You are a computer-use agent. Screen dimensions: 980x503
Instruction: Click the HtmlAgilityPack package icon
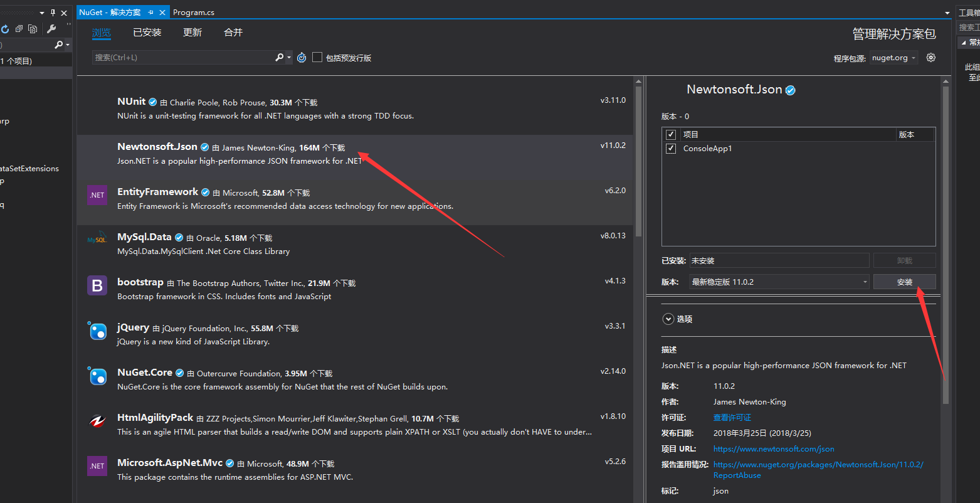(97, 421)
